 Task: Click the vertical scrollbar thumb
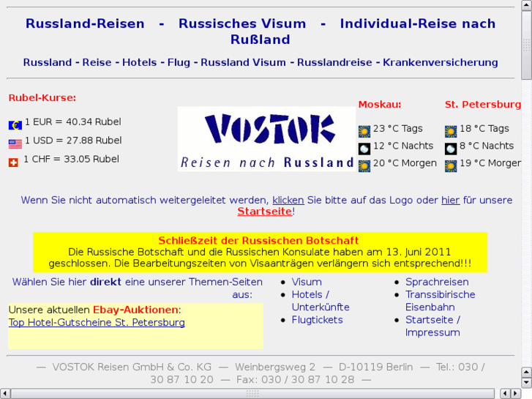click(x=527, y=45)
